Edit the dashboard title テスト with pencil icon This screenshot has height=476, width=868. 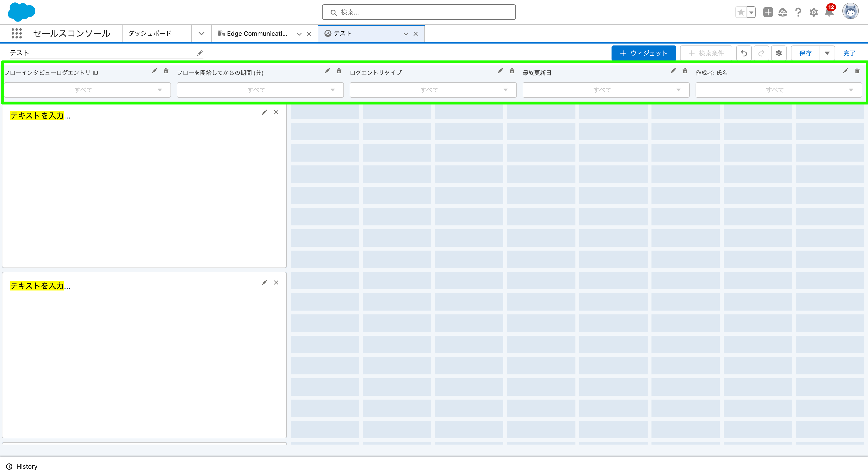[200, 53]
